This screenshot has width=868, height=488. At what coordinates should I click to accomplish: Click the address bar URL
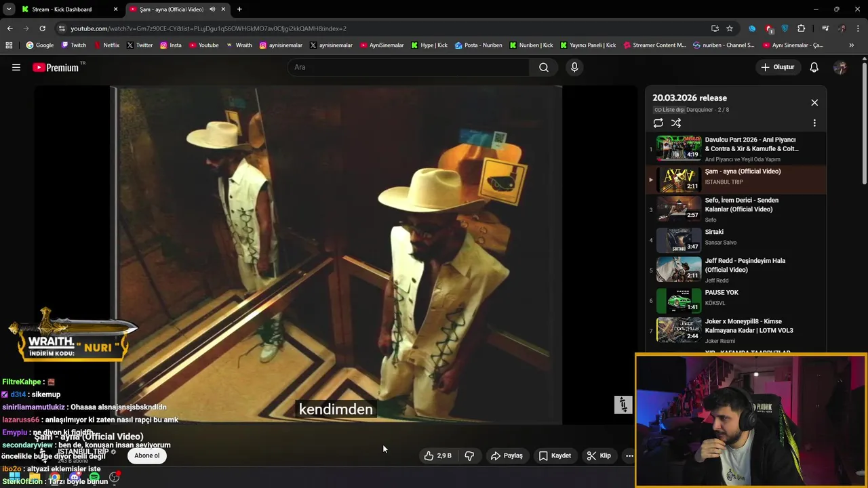pyautogui.click(x=208, y=28)
